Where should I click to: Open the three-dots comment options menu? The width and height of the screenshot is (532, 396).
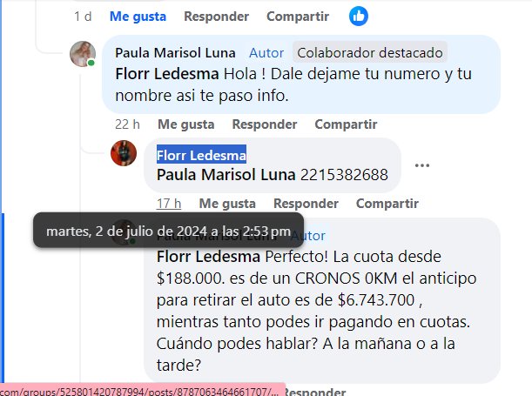pos(422,165)
